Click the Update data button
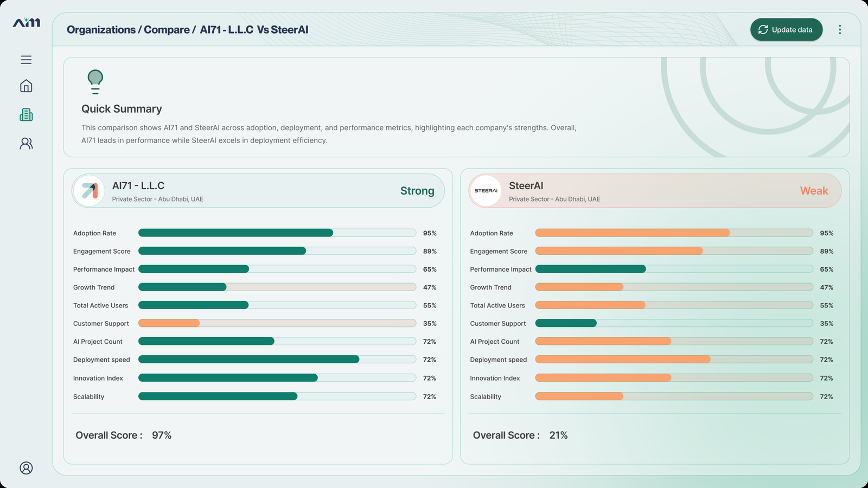Viewport: 868px width, 488px height. [786, 30]
